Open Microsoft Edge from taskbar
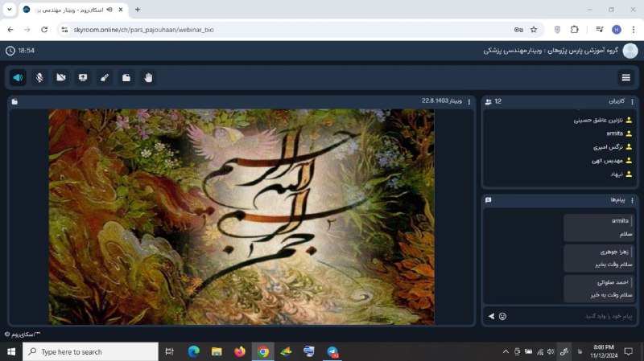The height and width of the screenshot is (361, 644). [x=193, y=351]
